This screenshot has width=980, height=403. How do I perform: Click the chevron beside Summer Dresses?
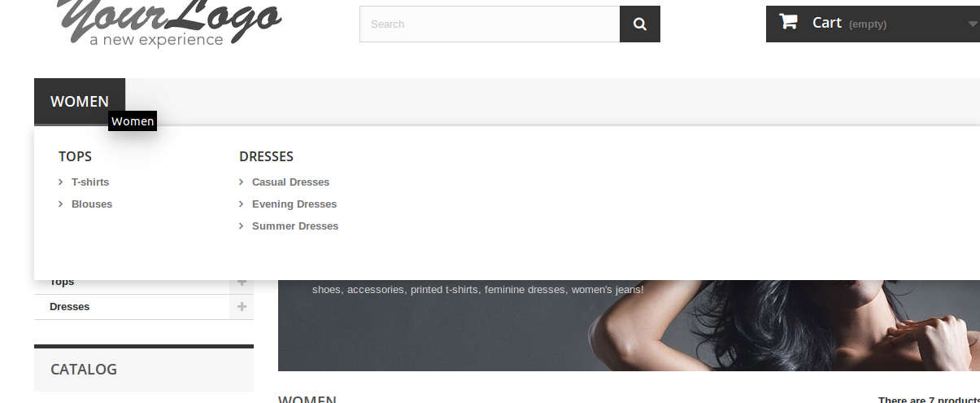click(242, 226)
